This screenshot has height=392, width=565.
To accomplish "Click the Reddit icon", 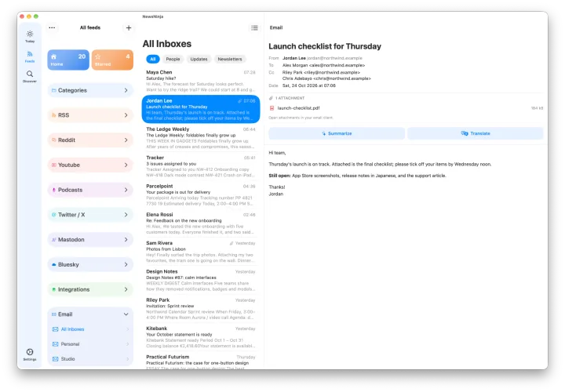I will [53, 140].
